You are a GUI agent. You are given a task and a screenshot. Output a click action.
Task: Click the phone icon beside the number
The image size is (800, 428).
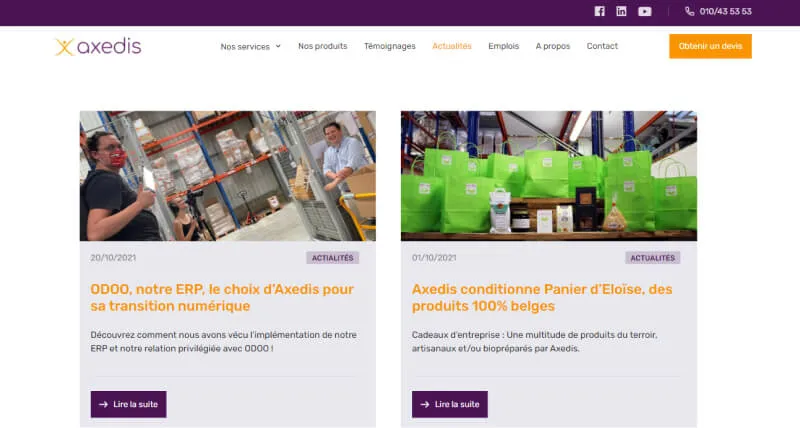click(x=689, y=11)
